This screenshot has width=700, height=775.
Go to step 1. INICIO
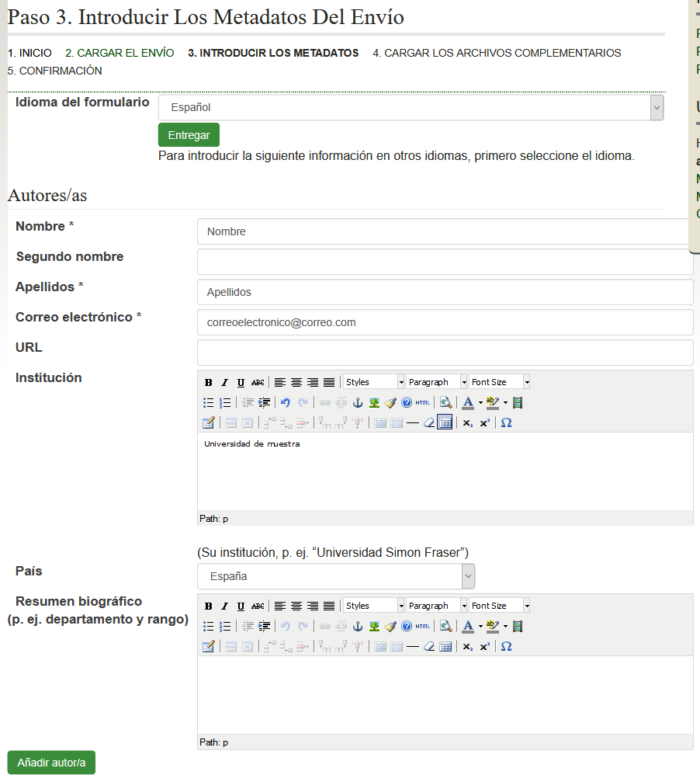[x=29, y=53]
